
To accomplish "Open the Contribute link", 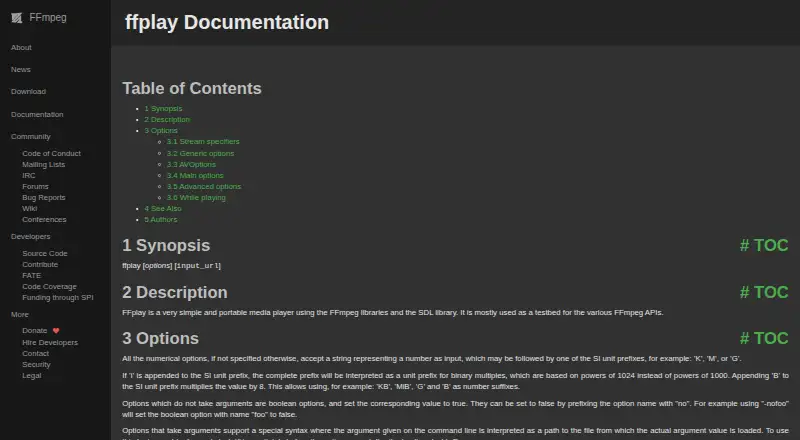I will pyautogui.click(x=40, y=264).
